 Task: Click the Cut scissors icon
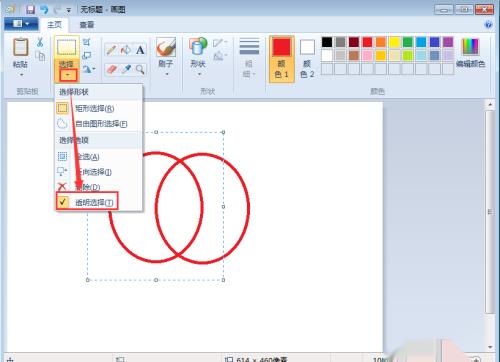click(x=40, y=42)
